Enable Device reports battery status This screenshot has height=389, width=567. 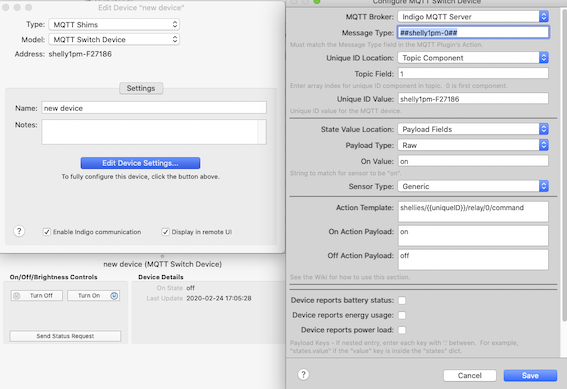click(x=402, y=300)
